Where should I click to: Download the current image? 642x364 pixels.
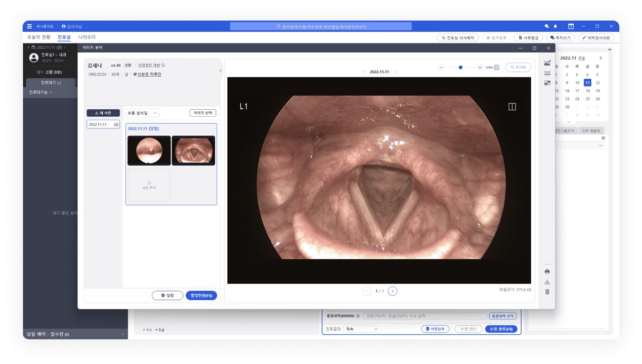[547, 282]
